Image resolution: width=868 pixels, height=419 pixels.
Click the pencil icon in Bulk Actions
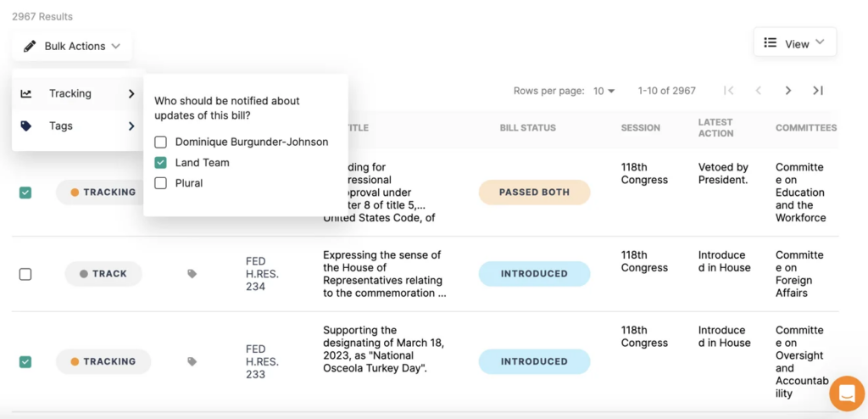30,46
